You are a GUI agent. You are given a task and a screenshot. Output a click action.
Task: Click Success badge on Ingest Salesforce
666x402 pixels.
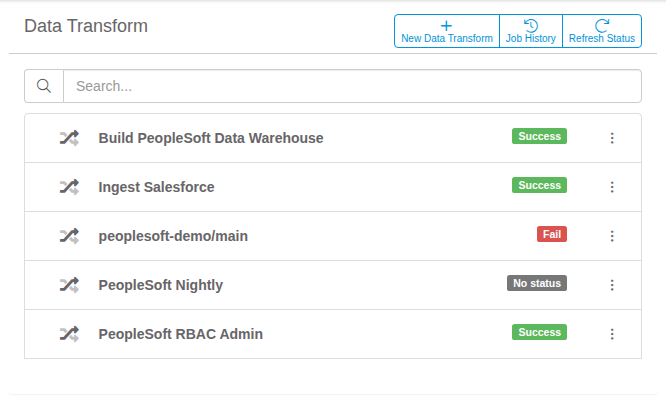coord(539,185)
